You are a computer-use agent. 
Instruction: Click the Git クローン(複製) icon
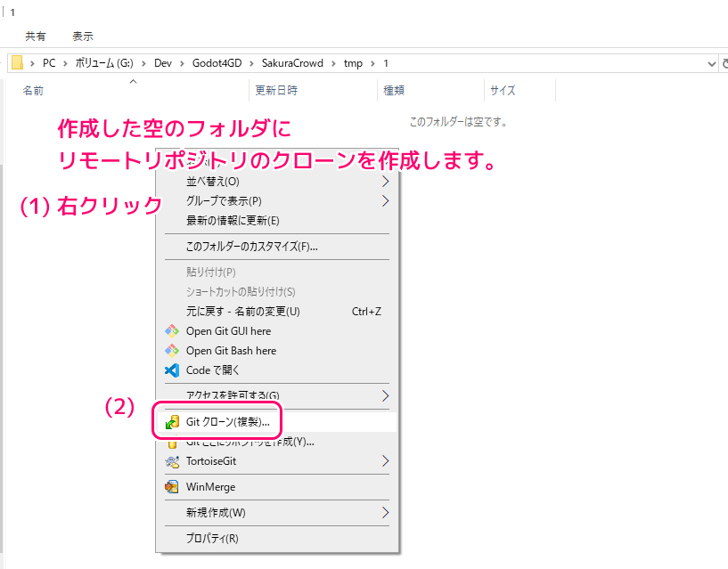(172, 422)
